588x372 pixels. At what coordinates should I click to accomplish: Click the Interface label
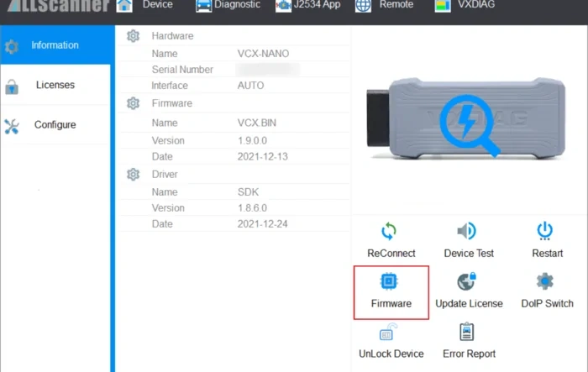pos(170,86)
